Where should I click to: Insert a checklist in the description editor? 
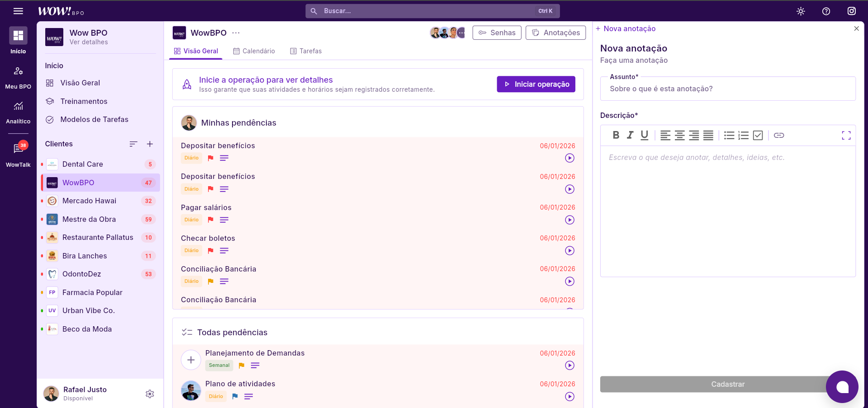click(x=758, y=135)
